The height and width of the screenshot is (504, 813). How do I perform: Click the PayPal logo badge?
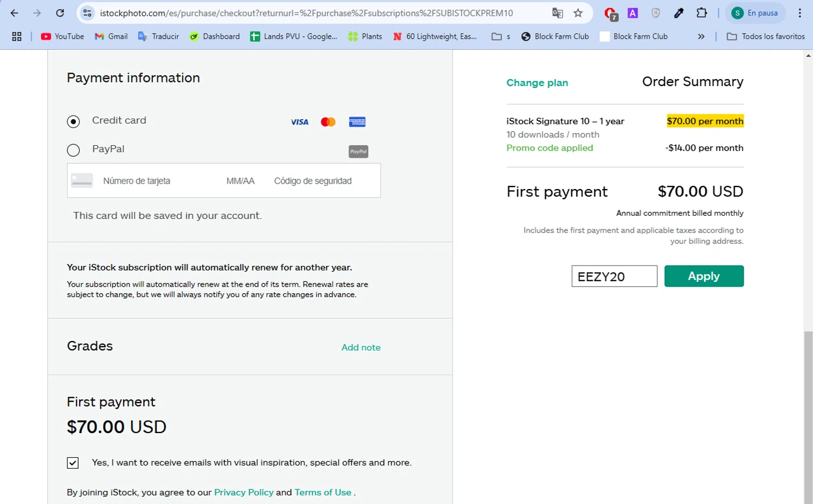[358, 152]
